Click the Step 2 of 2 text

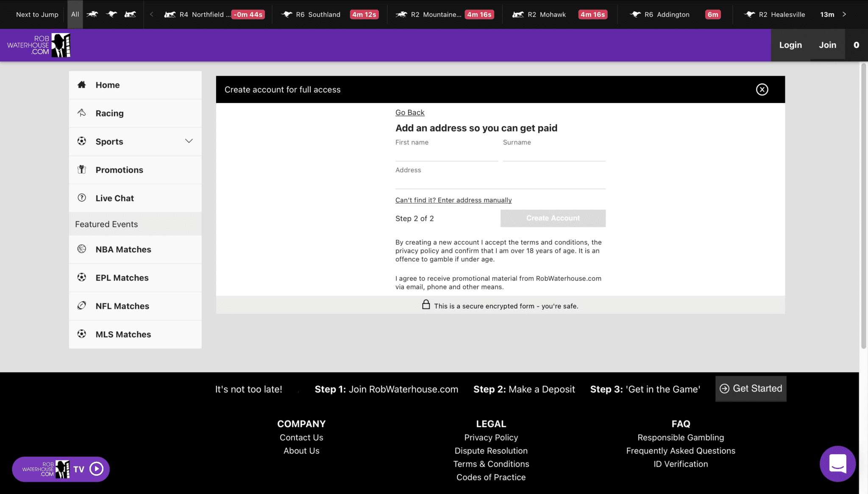415,219
